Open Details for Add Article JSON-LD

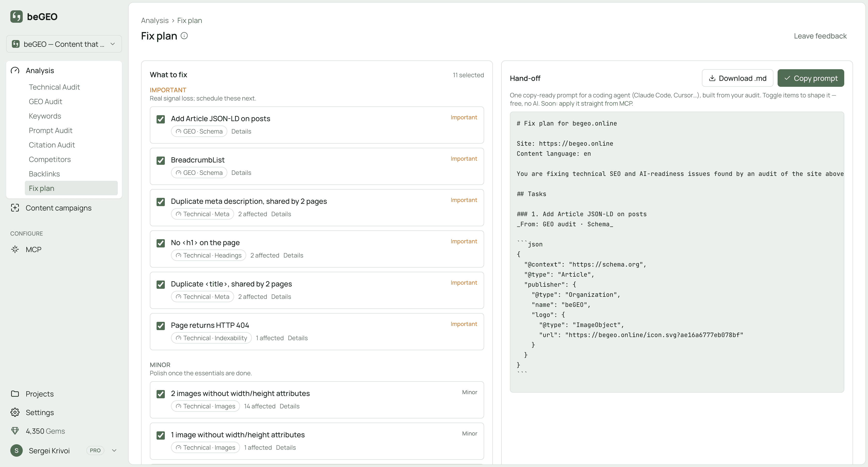point(241,131)
